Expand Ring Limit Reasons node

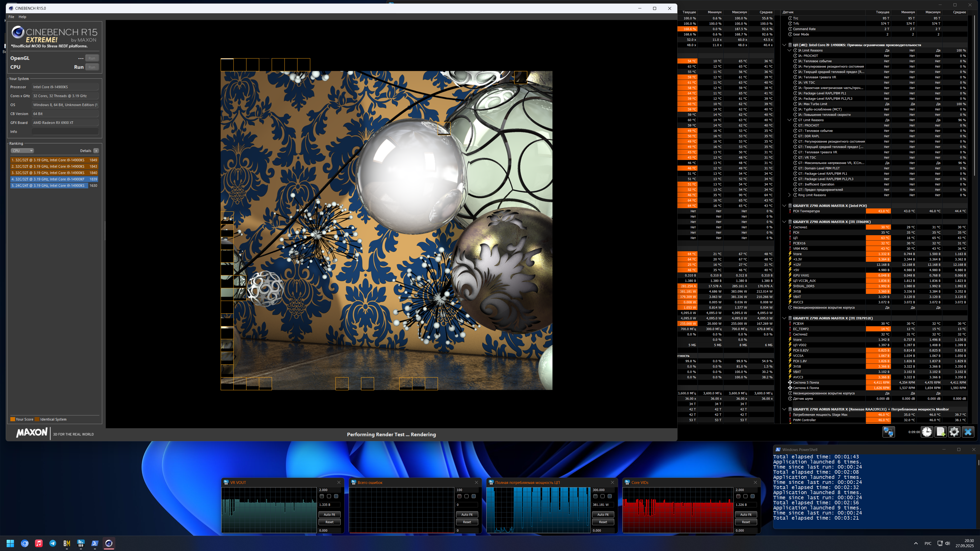point(789,195)
